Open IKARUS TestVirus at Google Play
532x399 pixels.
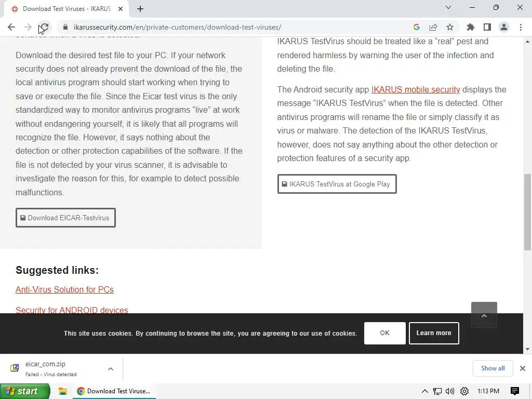click(337, 184)
